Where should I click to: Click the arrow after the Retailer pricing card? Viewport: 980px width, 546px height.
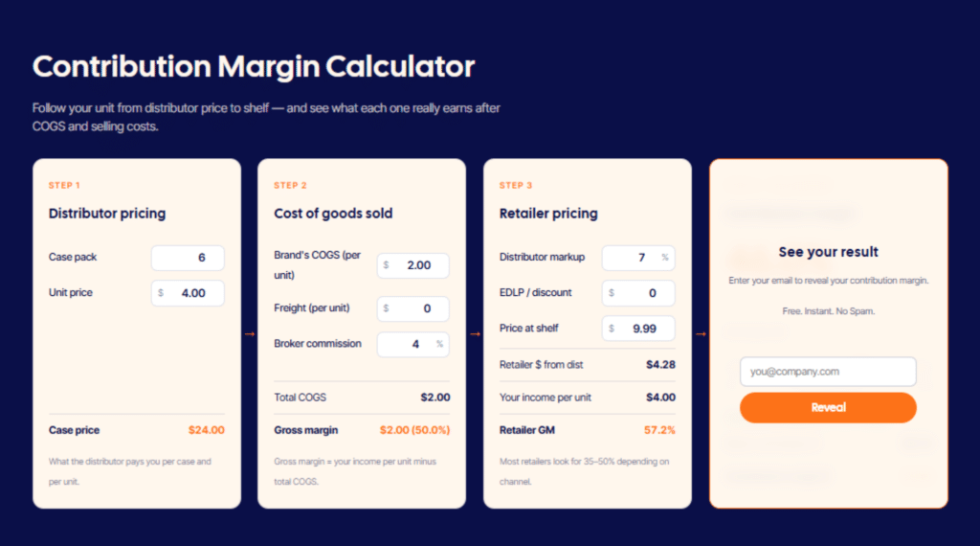(x=701, y=334)
